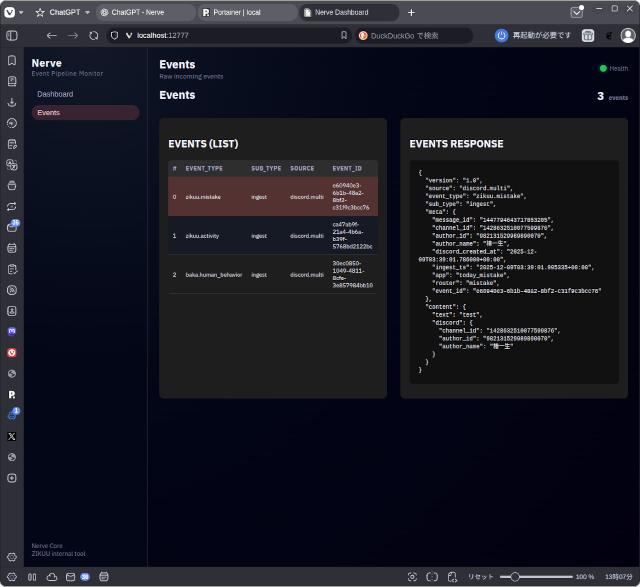This screenshot has width=640, height=587.
Task: Click the Vivaldi menu icon
Action: tap(12, 12)
